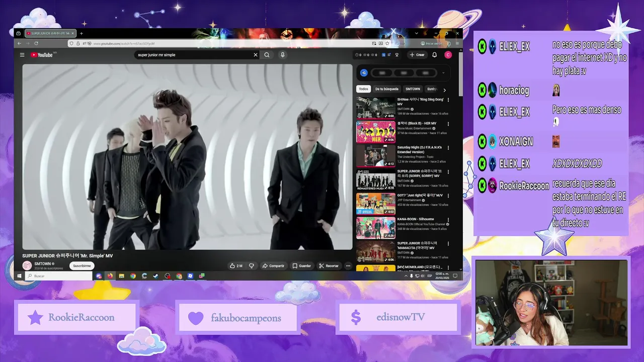Open the Windows notification center

(455, 276)
